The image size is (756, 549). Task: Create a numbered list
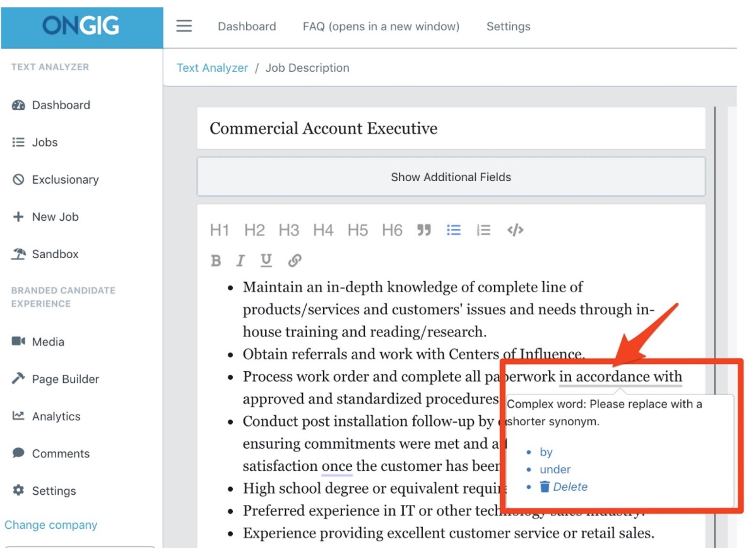(x=483, y=230)
